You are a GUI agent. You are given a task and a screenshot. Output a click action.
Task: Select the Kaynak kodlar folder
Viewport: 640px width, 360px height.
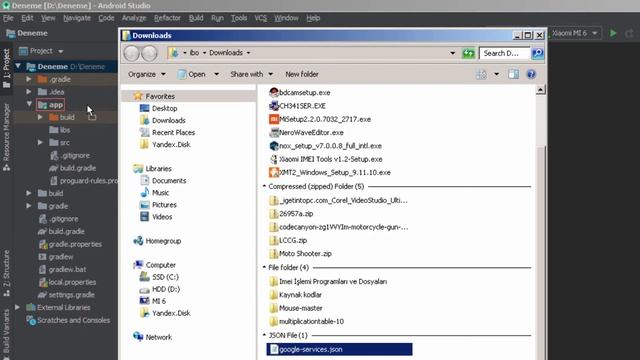(x=295, y=295)
